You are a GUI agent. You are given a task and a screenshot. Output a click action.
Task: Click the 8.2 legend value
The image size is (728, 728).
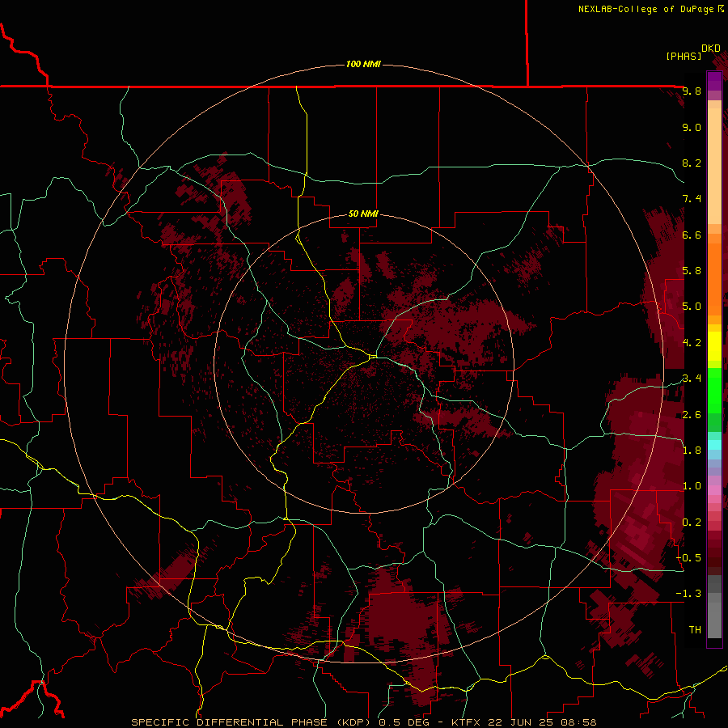(692, 163)
